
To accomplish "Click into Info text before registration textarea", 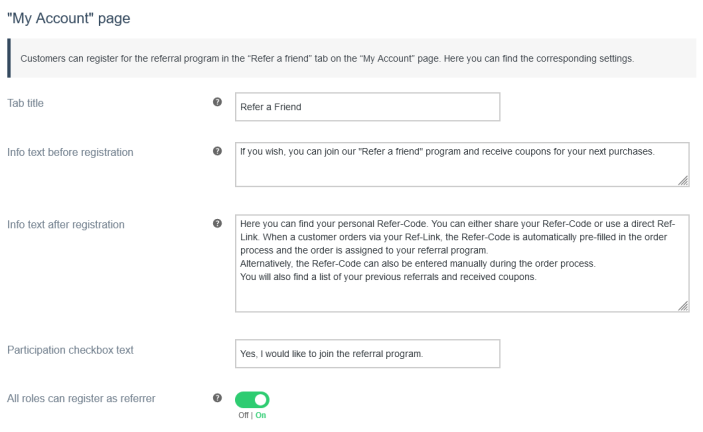I will click(462, 164).
